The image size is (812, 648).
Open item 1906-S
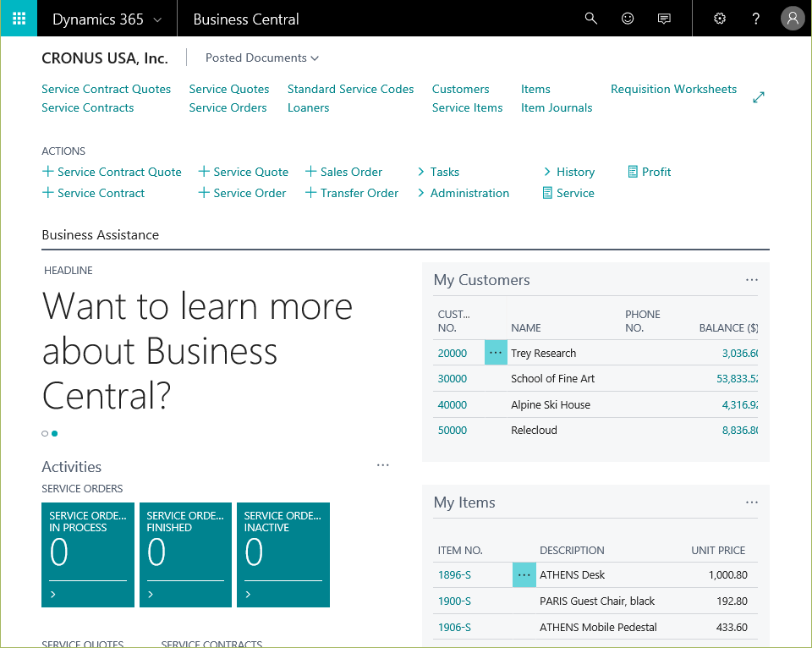coord(454,628)
